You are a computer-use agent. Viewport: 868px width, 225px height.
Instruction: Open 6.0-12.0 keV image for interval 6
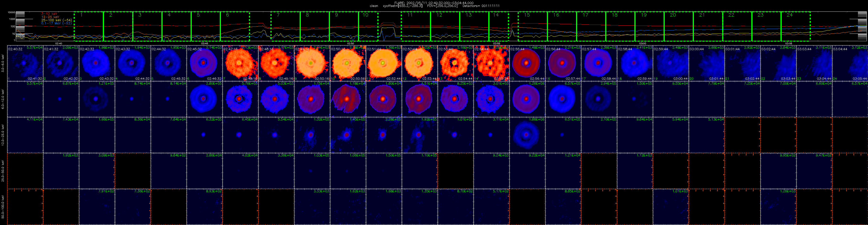click(204, 99)
